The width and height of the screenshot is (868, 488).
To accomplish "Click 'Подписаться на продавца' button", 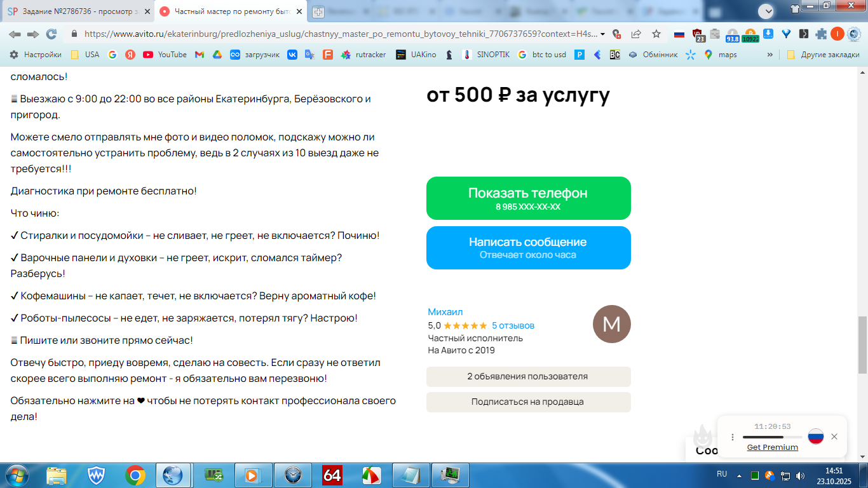I will [529, 402].
